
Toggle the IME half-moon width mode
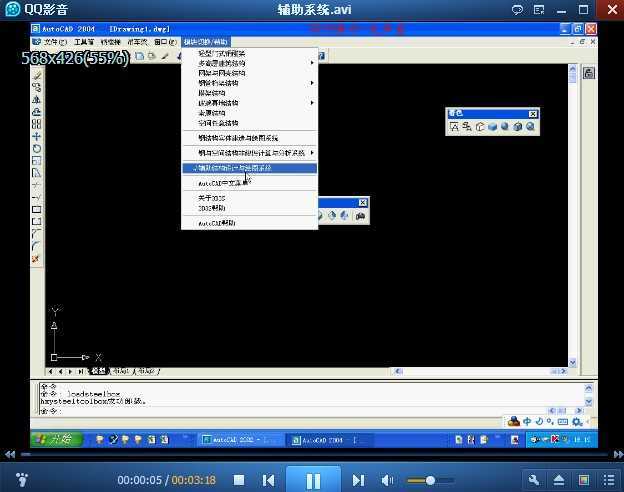click(x=539, y=422)
